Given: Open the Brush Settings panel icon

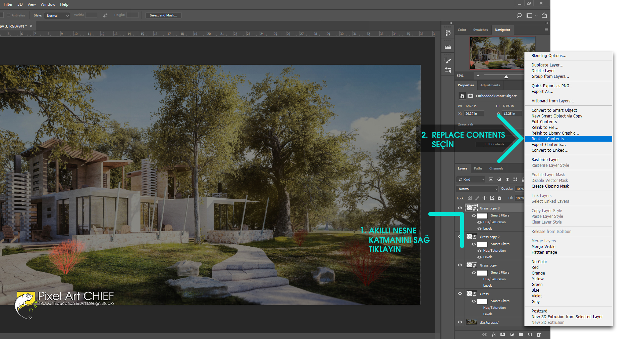Looking at the screenshot, I should tap(448, 60).
